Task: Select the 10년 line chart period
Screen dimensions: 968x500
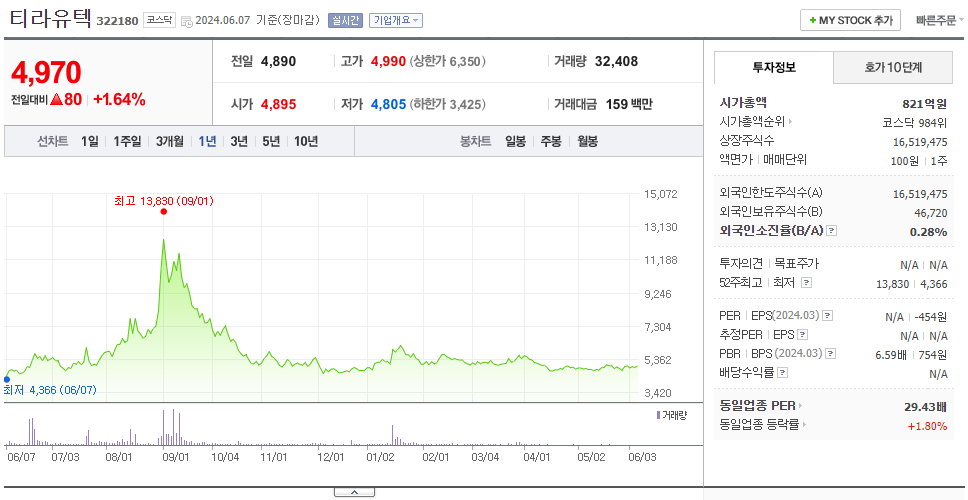Action: [306, 141]
